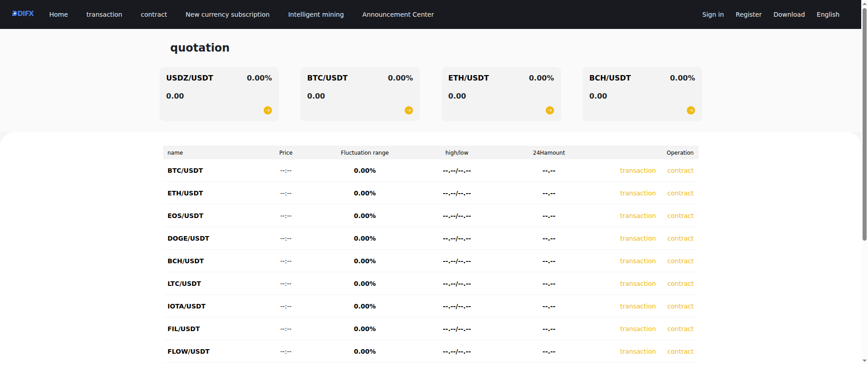Click the IOTA/USDT pair name
Viewport: 868px width, 365px height.
(186, 306)
